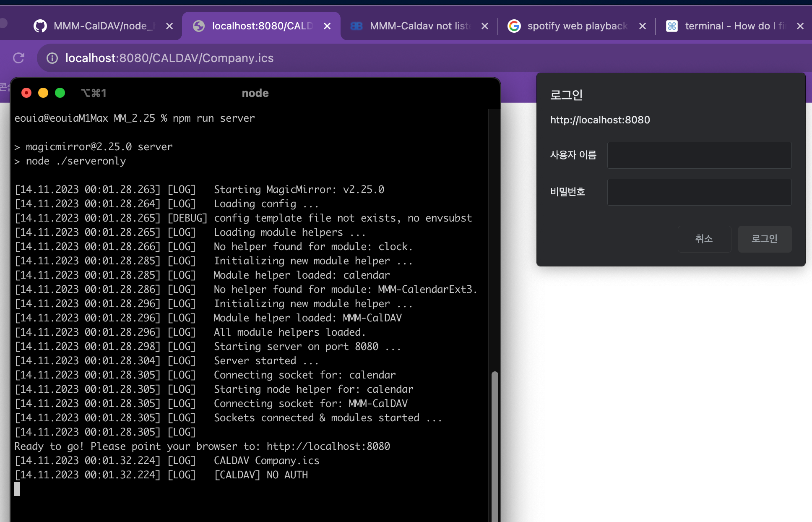Click the MMM-Caldav forum tab favicon
Viewport: 812px width, 522px height.
click(x=357, y=26)
